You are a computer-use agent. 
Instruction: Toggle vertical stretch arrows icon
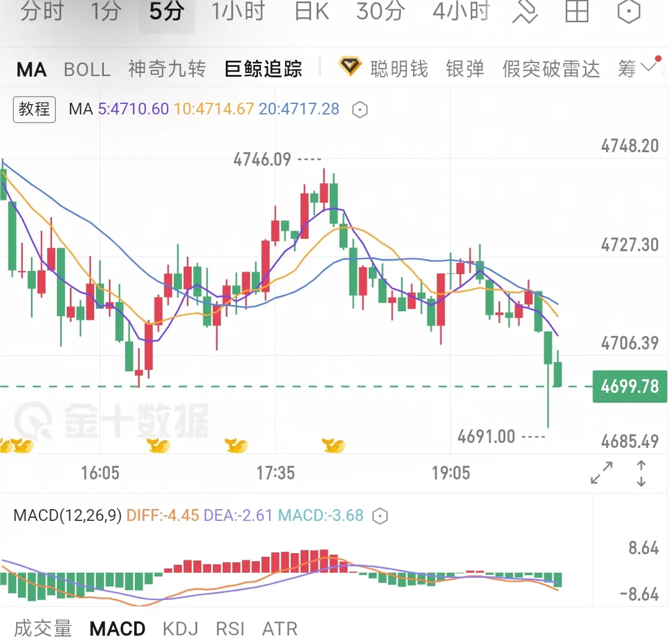[x=641, y=473]
